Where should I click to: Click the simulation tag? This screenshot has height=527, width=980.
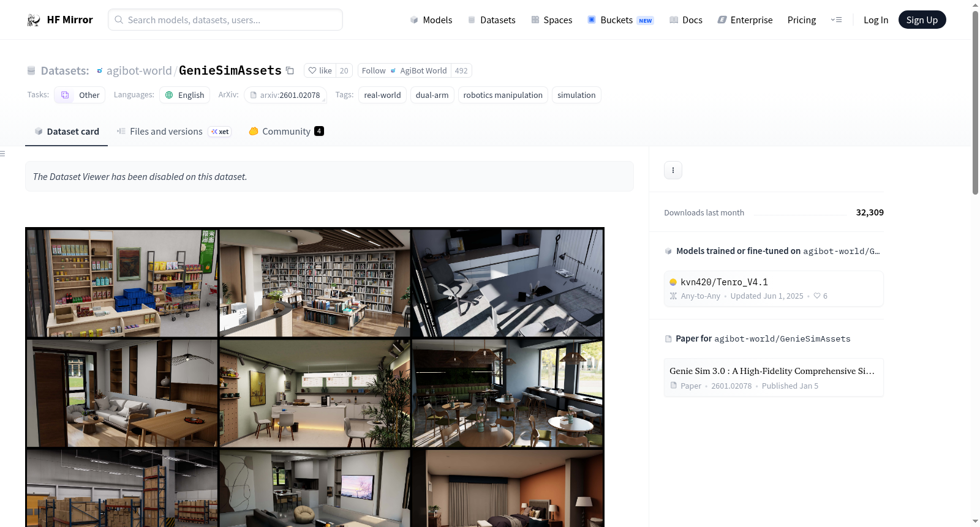(x=576, y=95)
